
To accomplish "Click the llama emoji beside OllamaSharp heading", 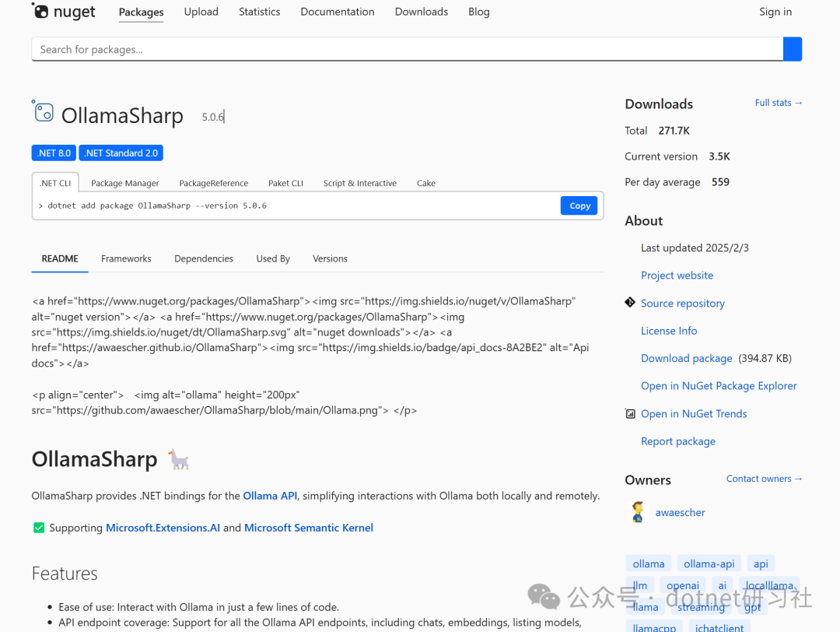I will 179,460.
